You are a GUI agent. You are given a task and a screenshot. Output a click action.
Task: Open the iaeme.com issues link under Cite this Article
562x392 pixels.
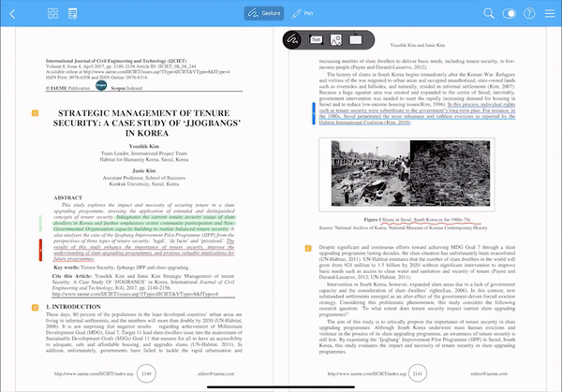(135, 294)
